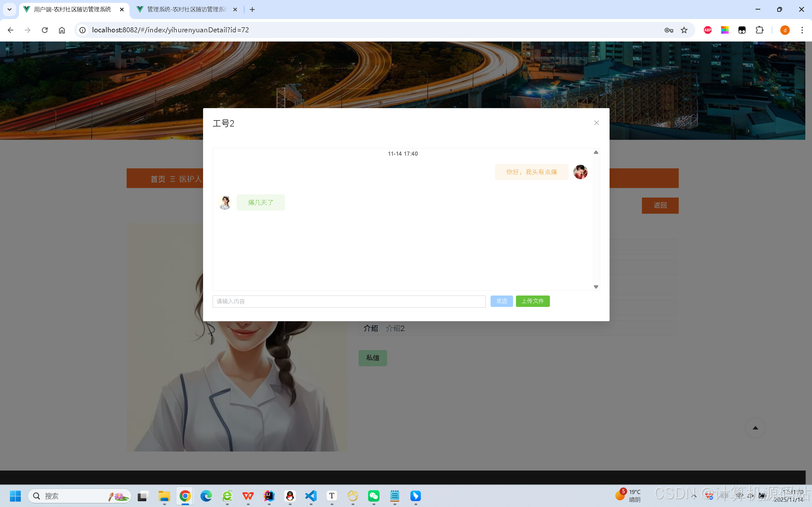Open Visual Studio Code from taskbar

311,496
